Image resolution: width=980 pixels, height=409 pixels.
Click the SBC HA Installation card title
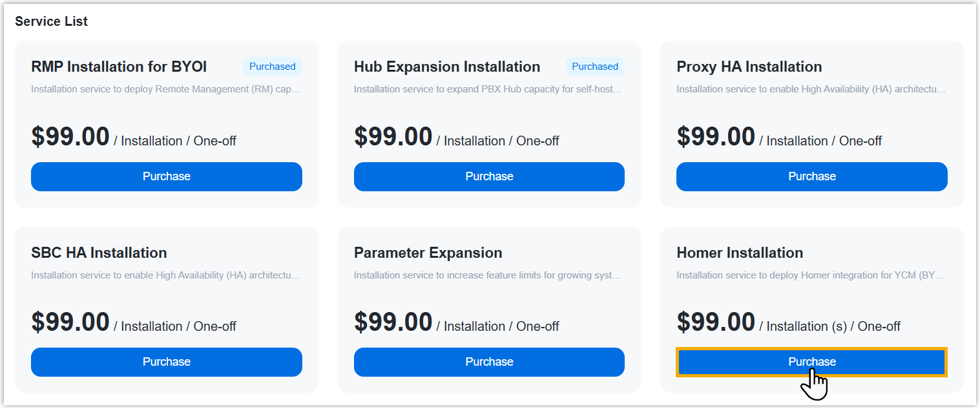pos(99,253)
